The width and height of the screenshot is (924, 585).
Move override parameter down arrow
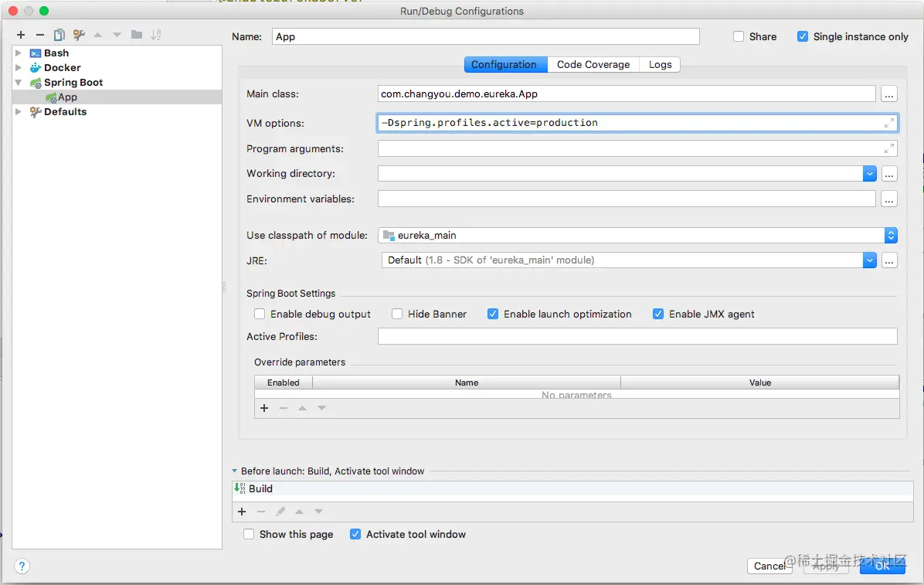[321, 408]
